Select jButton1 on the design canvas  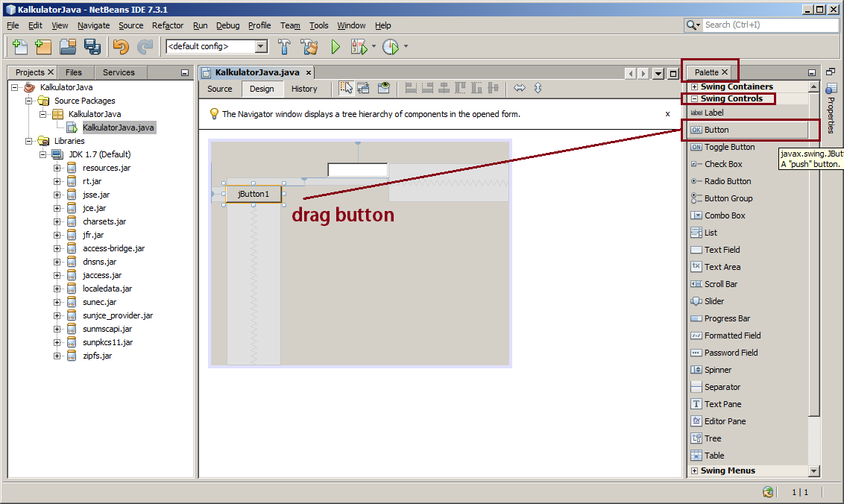tap(253, 194)
